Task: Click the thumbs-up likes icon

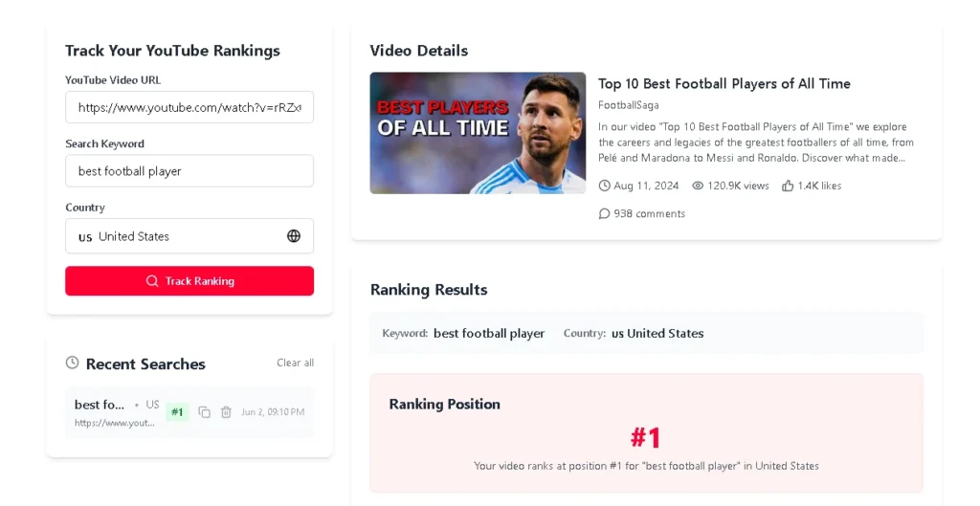Action: (788, 186)
